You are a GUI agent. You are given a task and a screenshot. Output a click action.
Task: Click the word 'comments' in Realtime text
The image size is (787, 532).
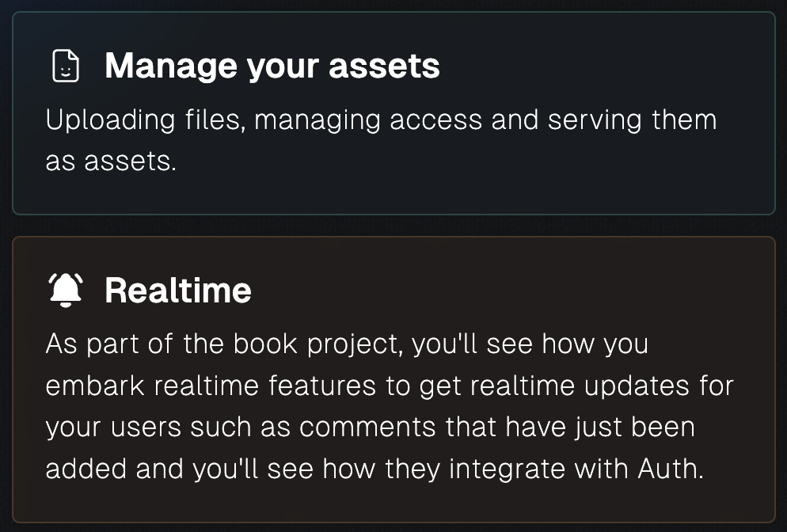(367, 427)
